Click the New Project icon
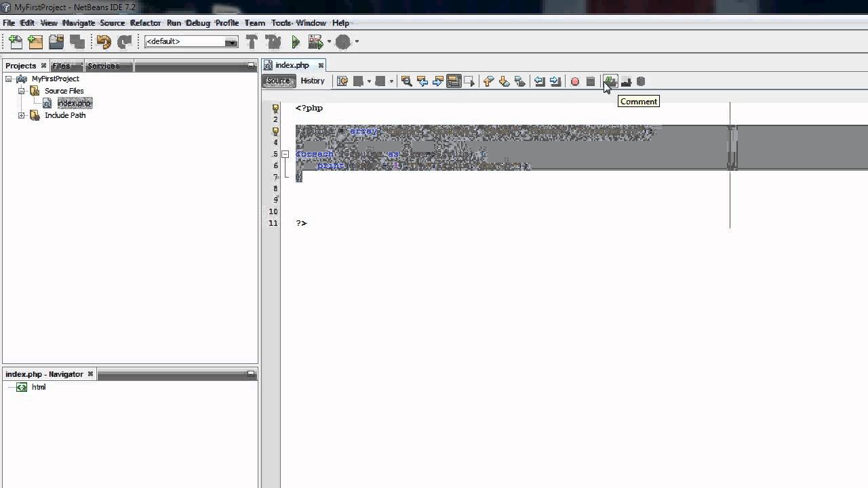The image size is (868, 488). coord(36,42)
